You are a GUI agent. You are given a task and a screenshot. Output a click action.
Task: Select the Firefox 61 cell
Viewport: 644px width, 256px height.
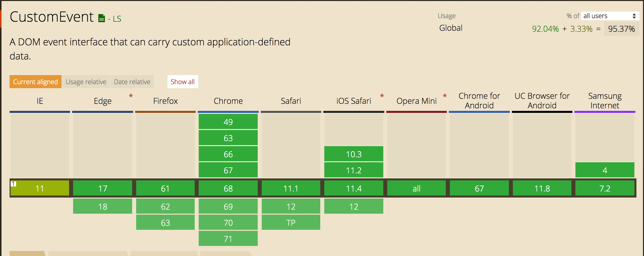coord(165,188)
